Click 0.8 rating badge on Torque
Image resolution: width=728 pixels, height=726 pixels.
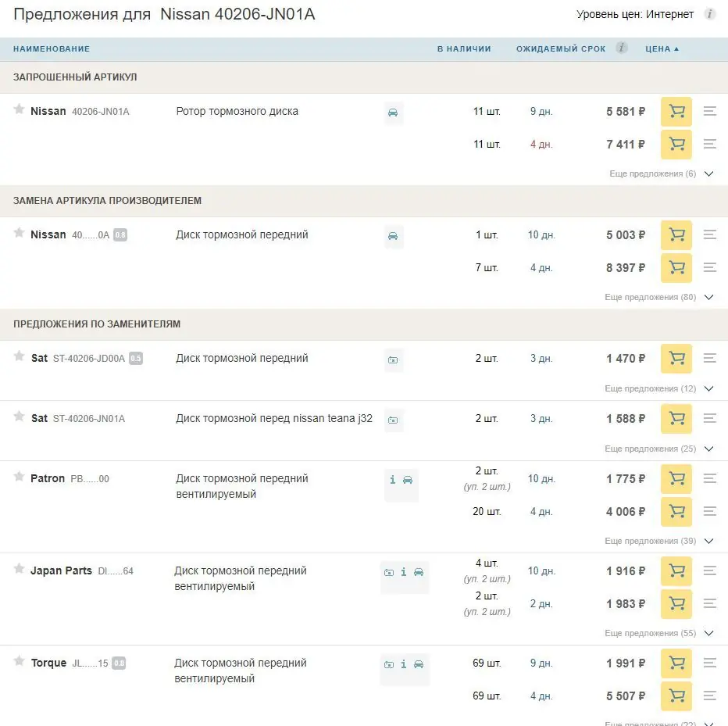(119, 663)
